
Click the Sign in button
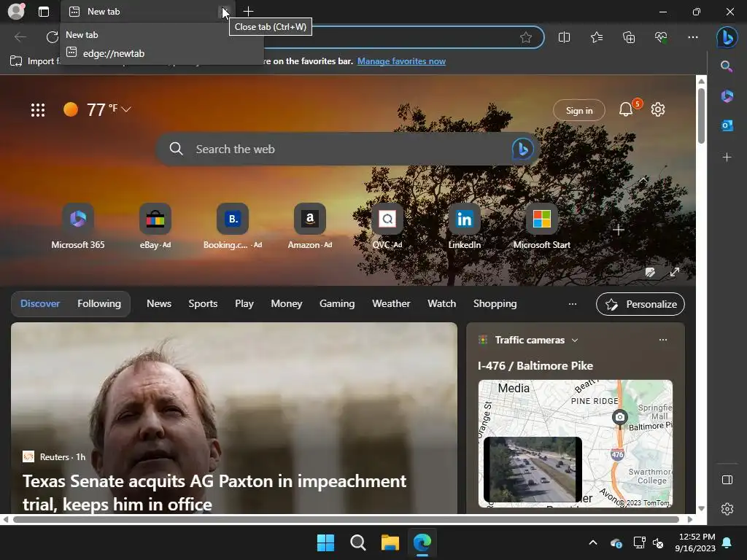(578, 111)
